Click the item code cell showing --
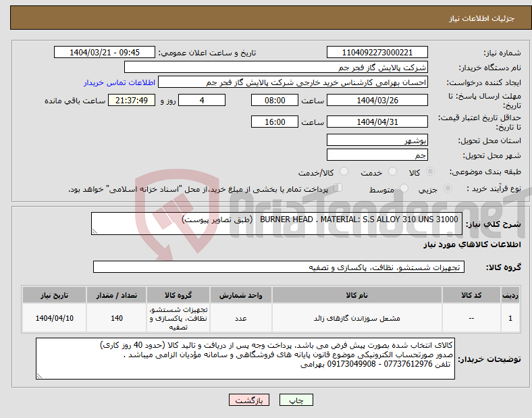The width and height of the screenshot is (532, 418). [x=471, y=318]
